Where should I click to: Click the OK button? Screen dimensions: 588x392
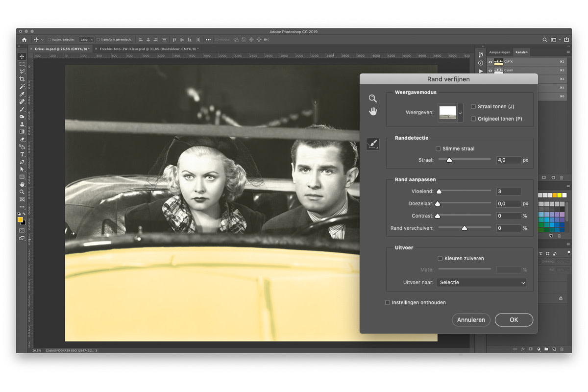click(514, 320)
